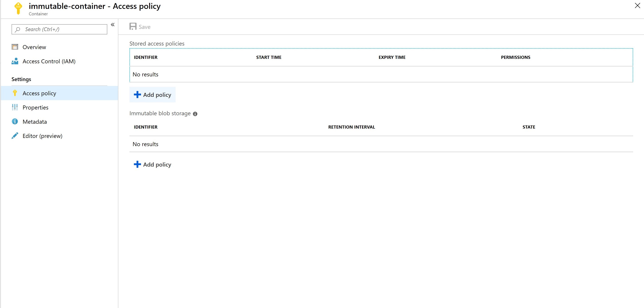Open the Overview menu item
Screen dimensions: 644x308
[x=34, y=47]
